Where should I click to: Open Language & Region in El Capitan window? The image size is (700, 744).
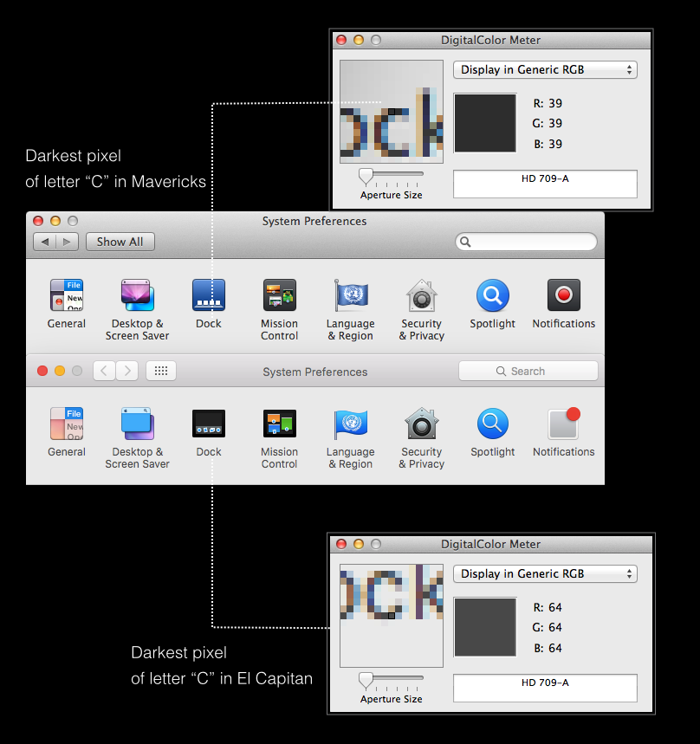point(351,424)
